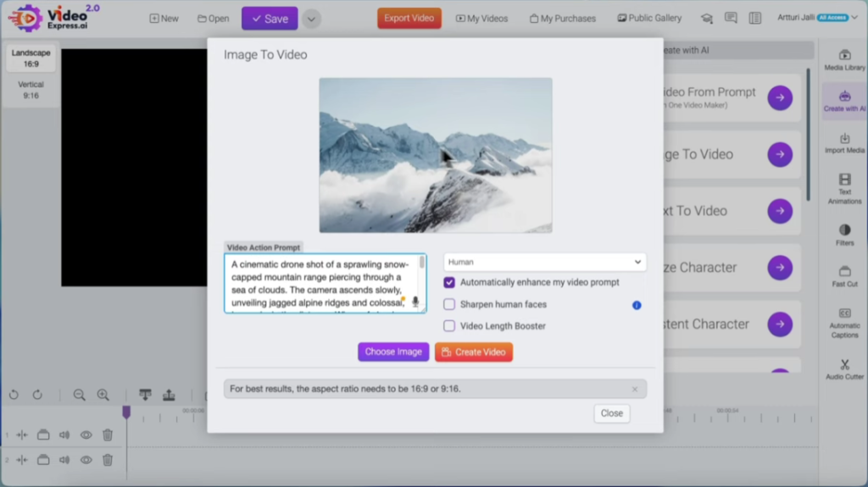Open Image To Video arrow button
Viewport: 868px width, 487px height.
click(780, 154)
